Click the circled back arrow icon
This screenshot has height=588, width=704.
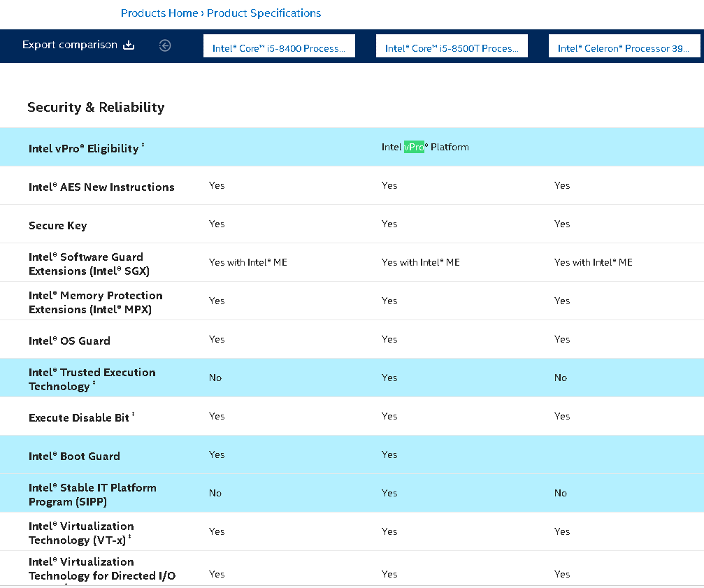click(x=165, y=45)
